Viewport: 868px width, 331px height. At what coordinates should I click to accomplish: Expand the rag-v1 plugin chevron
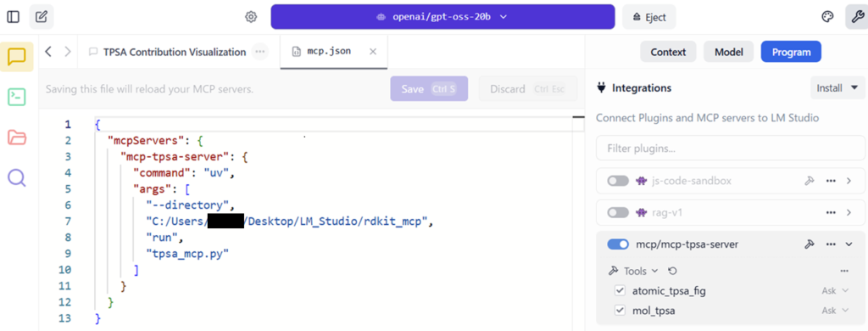(x=849, y=212)
